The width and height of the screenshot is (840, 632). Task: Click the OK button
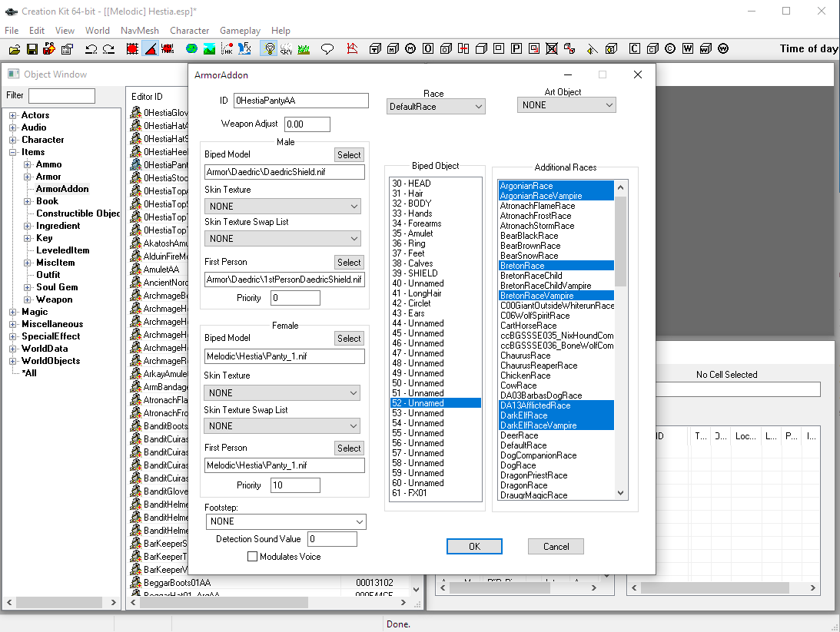click(x=474, y=547)
